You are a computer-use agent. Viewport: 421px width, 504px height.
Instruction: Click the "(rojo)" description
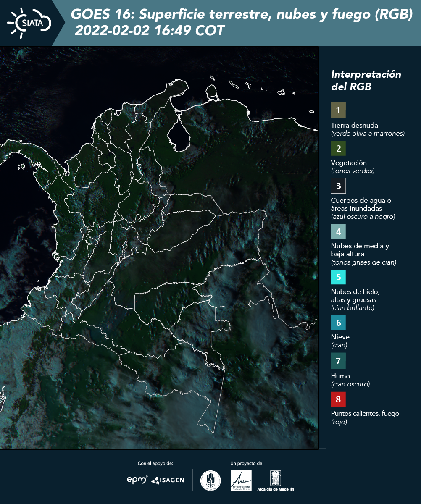339,422
